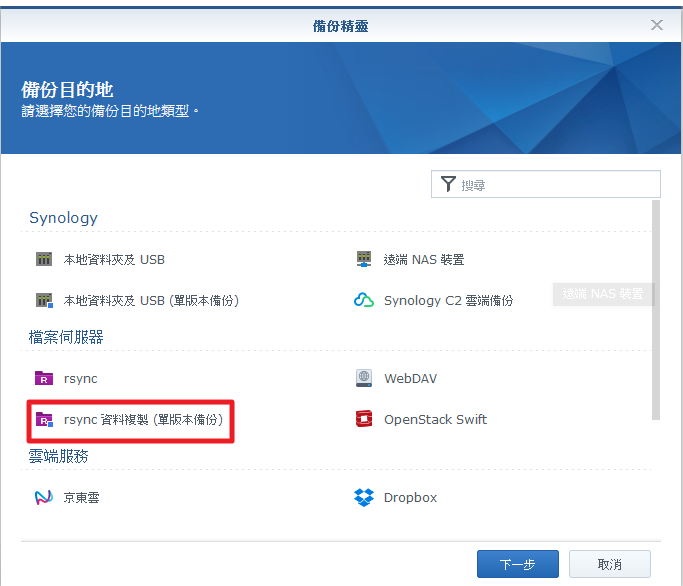
Task: Click the red OpenStack Swift icon
Action: pyautogui.click(x=364, y=419)
